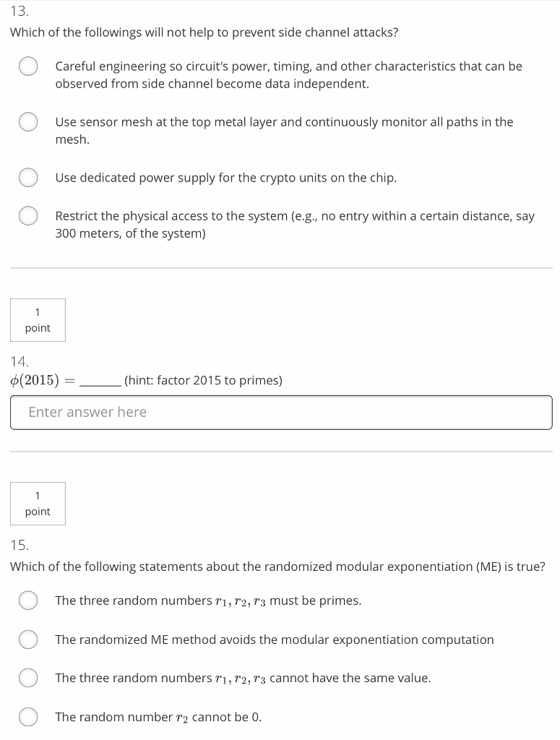Click the 'hint: factor 2015 to primes' text
The width and height of the screenshot is (560, 740).
(x=203, y=380)
